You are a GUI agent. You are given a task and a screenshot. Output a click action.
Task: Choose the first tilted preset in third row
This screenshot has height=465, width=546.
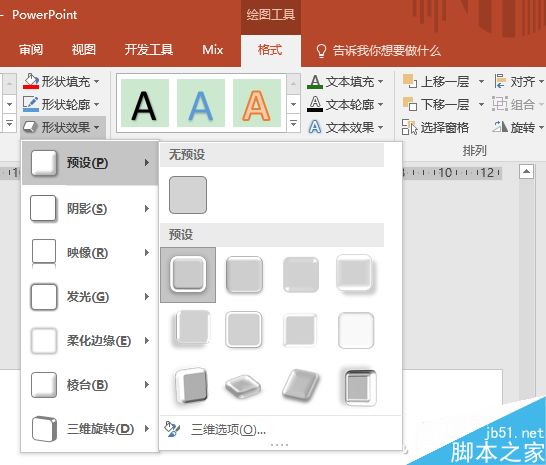click(x=191, y=387)
